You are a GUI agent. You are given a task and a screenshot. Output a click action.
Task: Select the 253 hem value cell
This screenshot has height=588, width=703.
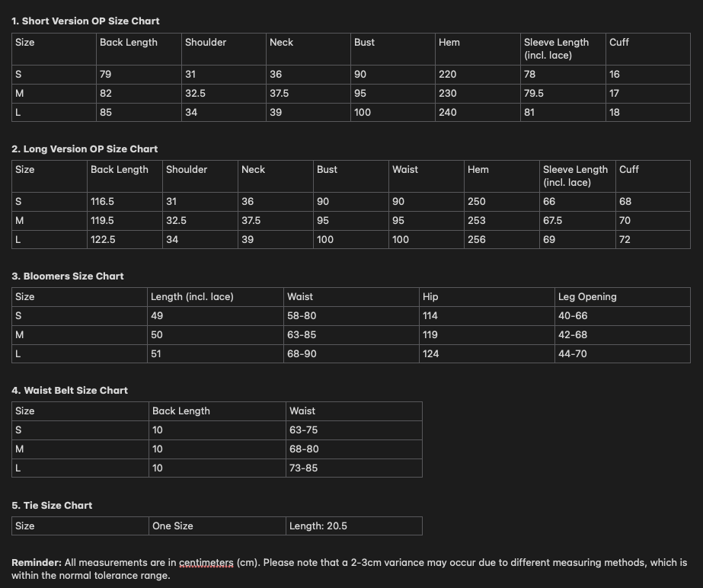(476, 221)
